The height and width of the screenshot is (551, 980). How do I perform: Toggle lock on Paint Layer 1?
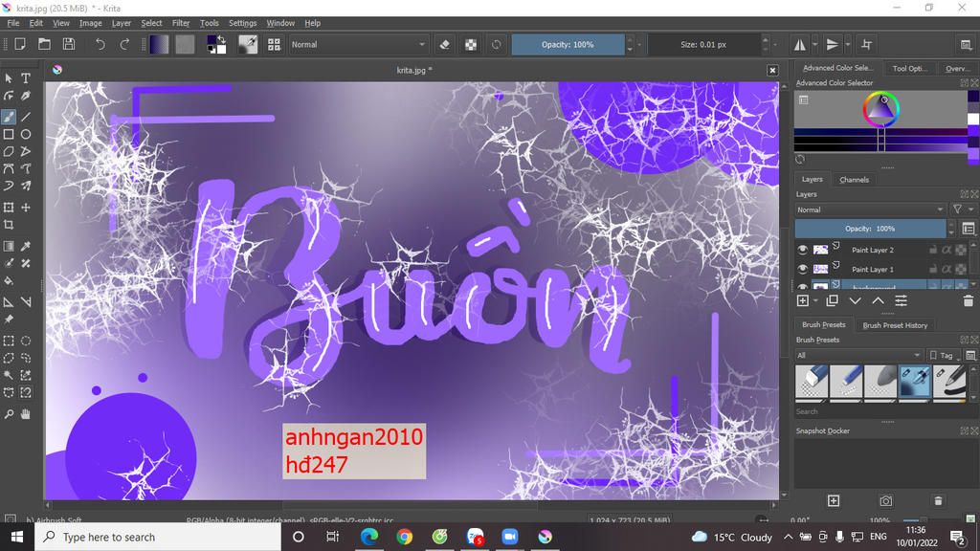coord(933,269)
